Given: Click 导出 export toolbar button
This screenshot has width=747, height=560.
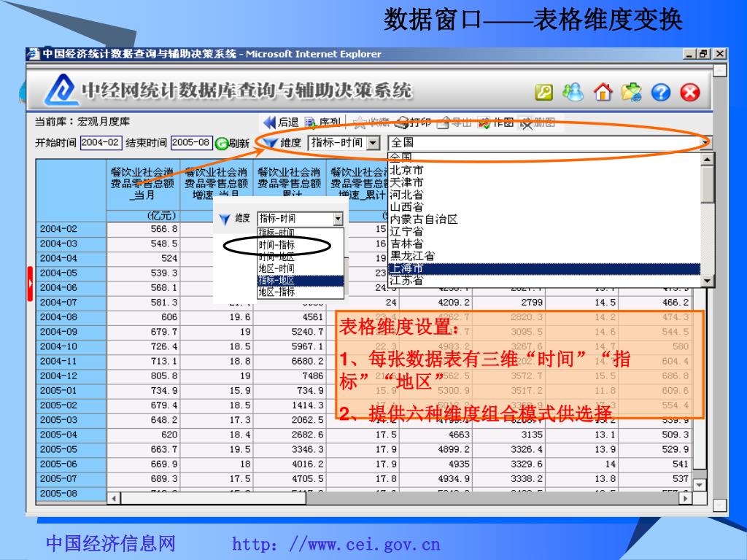Looking at the screenshot, I should [454, 122].
